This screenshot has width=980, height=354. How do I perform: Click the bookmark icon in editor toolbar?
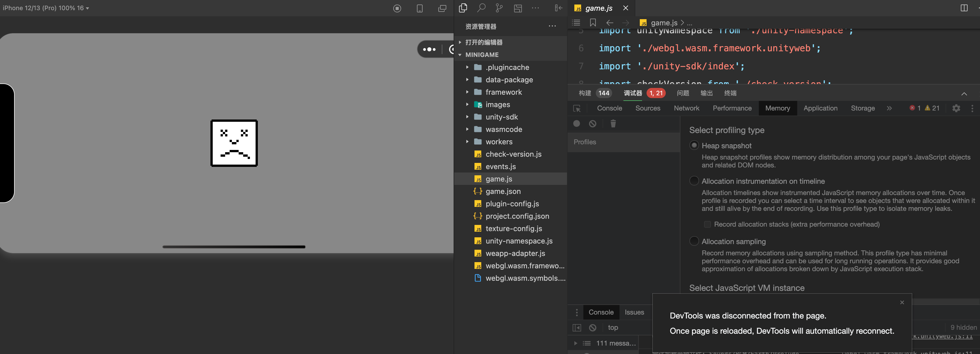pyautogui.click(x=593, y=23)
